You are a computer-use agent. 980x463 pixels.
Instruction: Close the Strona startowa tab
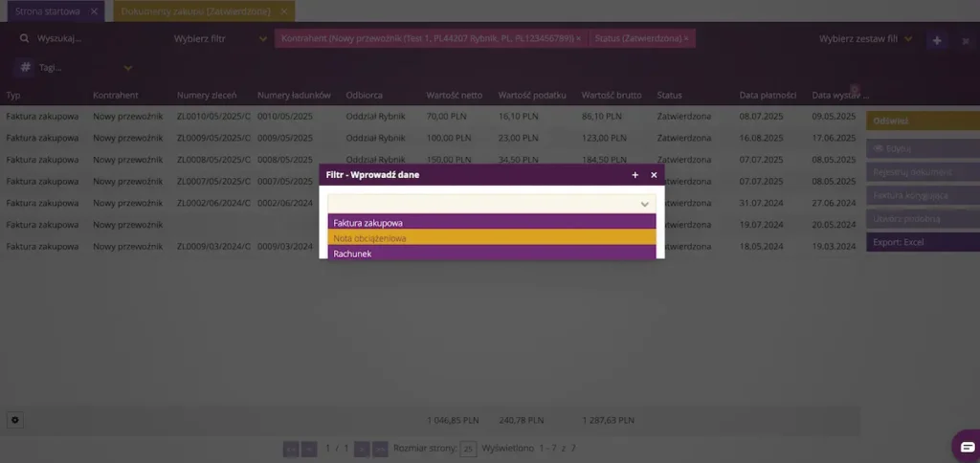[x=94, y=11]
